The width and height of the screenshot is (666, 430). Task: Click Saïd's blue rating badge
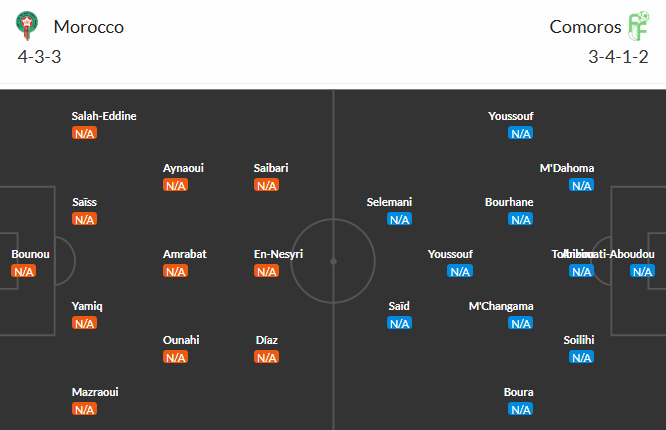[x=399, y=323]
